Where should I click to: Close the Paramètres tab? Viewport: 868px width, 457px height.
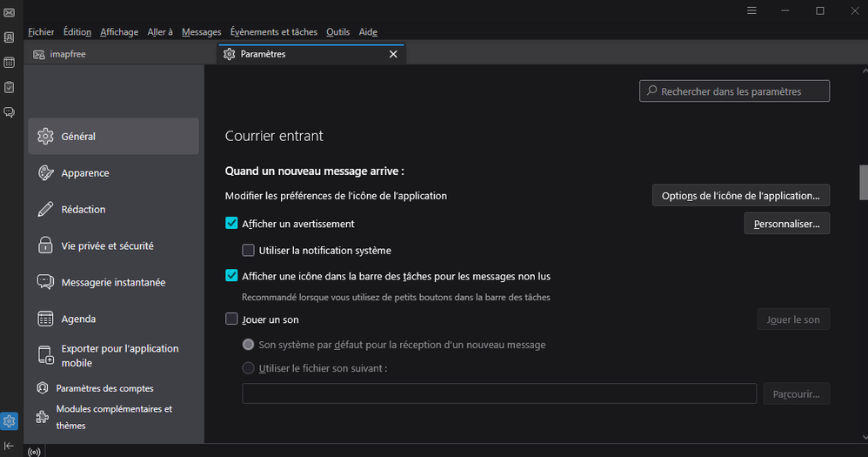pos(393,54)
